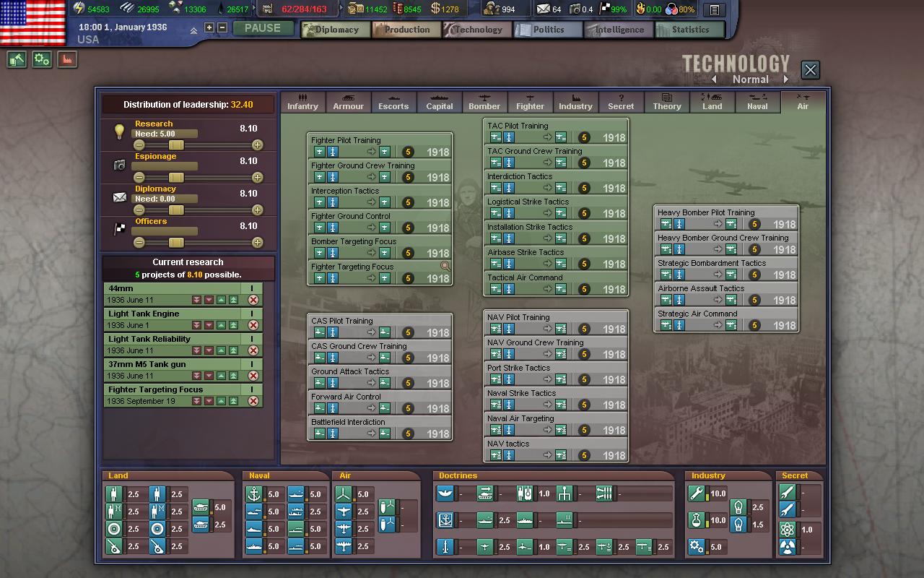The image size is (924, 578).
Task: Switch to the Armour technology tab
Action: pos(349,102)
